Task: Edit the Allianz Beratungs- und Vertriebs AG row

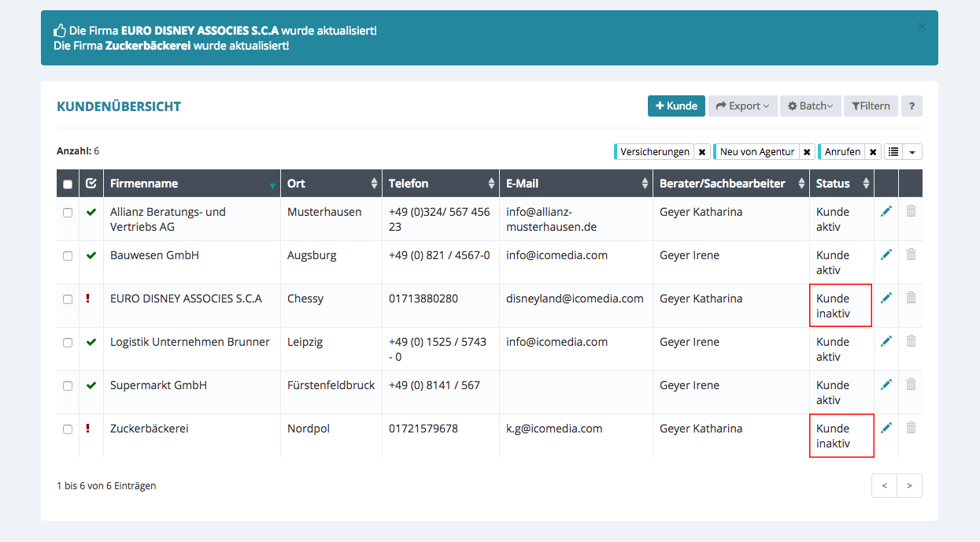Action: tap(886, 211)
